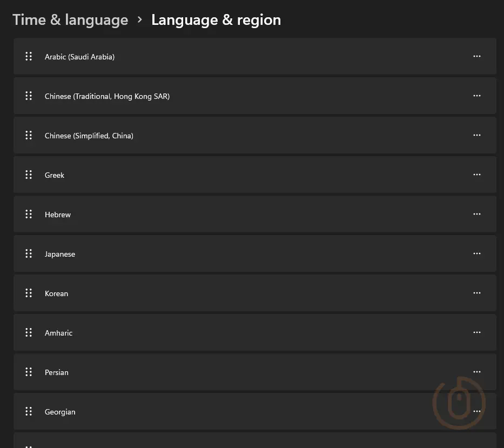Open the options menu for Chinese (Simplified, China)

pyautogui.click(x=477, y=135)
